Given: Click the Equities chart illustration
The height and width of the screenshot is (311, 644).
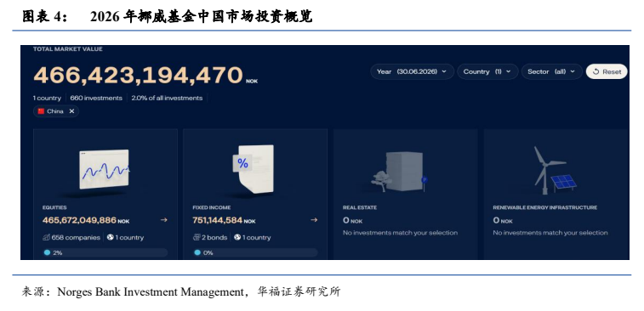Looking at the screenshot, I should pos(105,169).
